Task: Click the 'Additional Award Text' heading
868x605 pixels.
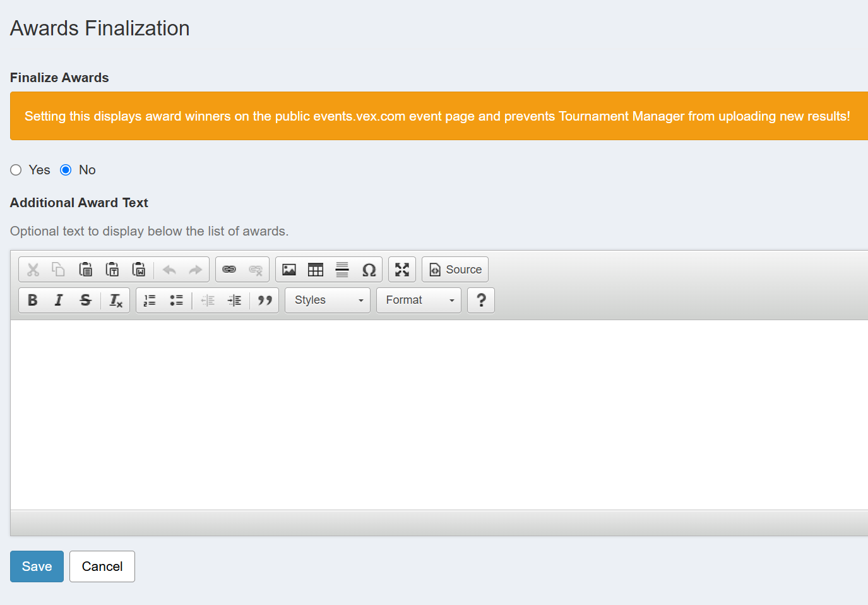Action: [79, 203]
